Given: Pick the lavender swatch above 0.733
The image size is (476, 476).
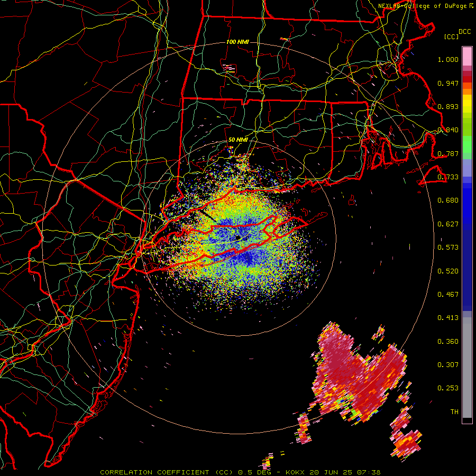Looking at the screenshot, I should [467, 168].
